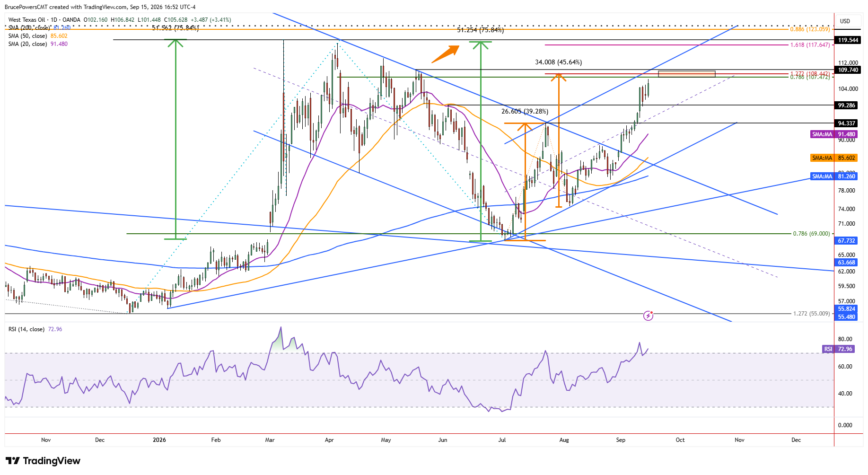
Task: Click the 67.732 price label
Action: [x=846, y=241]
